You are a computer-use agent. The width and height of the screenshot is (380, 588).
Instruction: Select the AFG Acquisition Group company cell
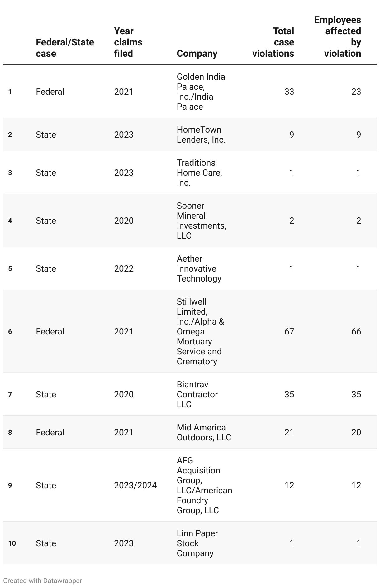point(204,485)
